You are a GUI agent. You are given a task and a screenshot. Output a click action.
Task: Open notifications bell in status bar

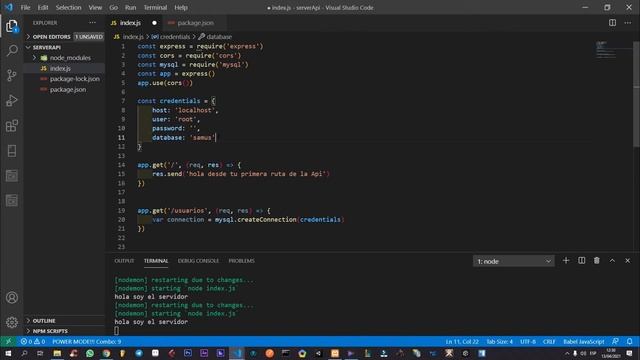[630, 341]
